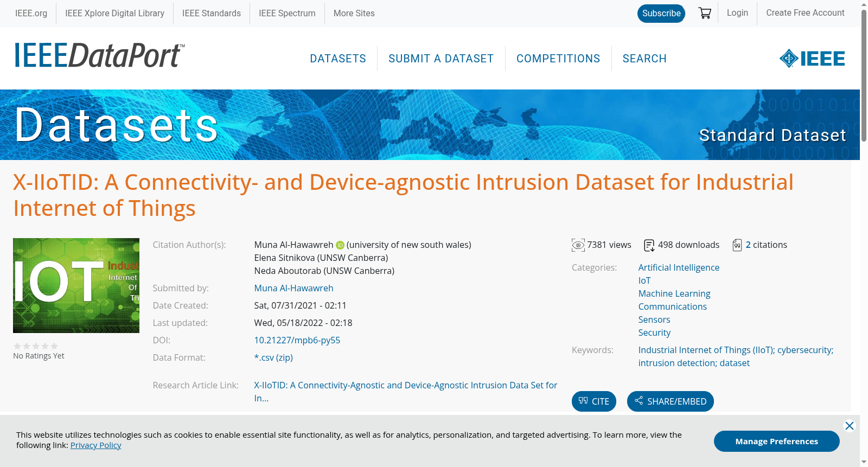Click 'Sat, 07/31/2021 - 02:11' date
The image size is (868, 467).
point(301,306)
